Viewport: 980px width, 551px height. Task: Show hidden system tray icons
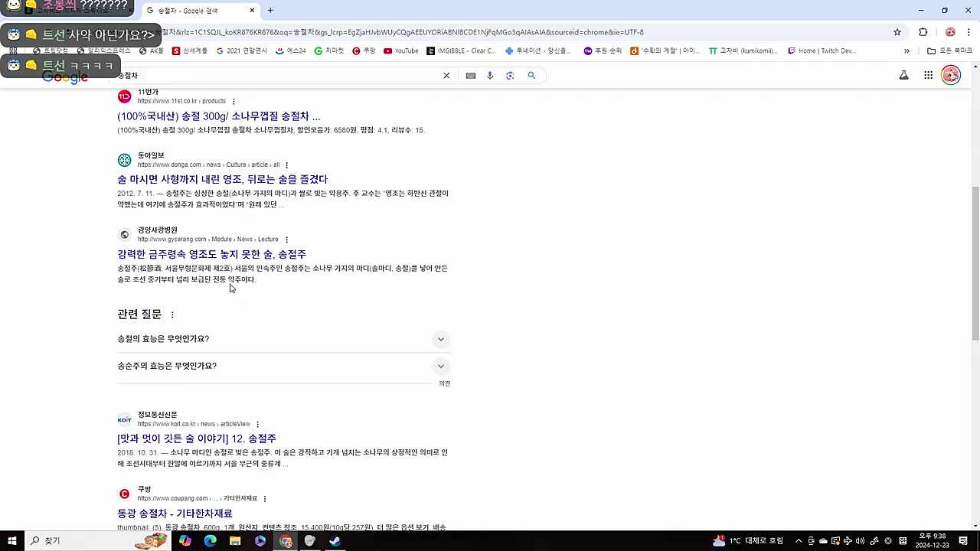pyautogui.click(x=799, y=541)
